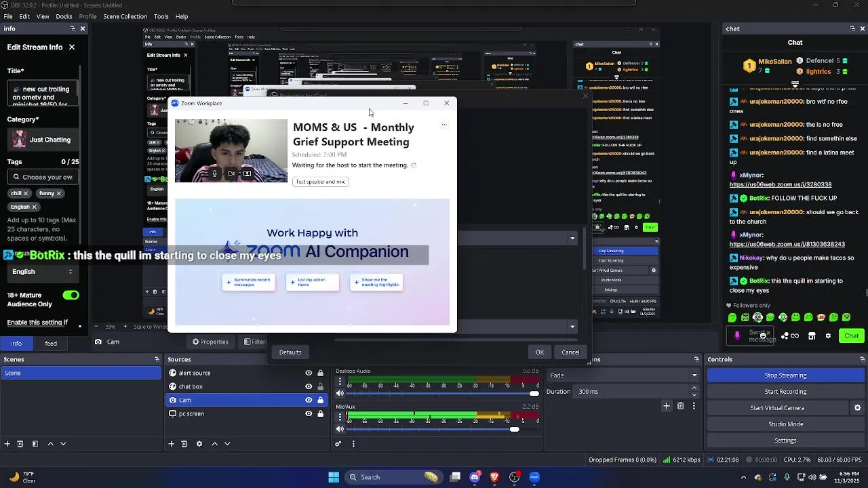Add a new source with plus icon

(x=172, y=444)
